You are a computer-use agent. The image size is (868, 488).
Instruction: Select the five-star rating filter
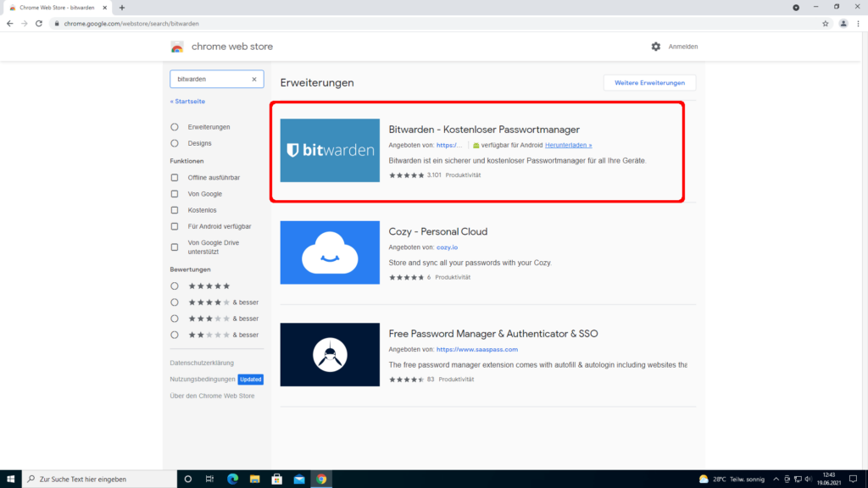[175, 286]
